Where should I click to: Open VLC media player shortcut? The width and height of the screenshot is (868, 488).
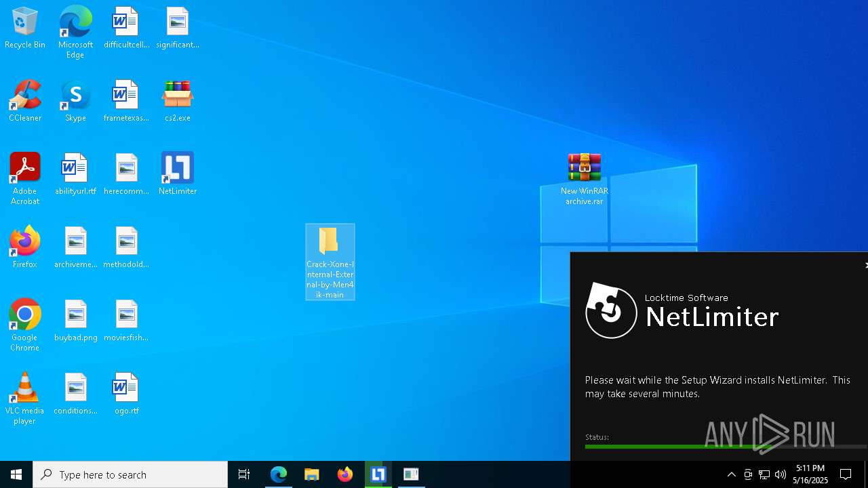pyautogui.click(x=25, y=399)
